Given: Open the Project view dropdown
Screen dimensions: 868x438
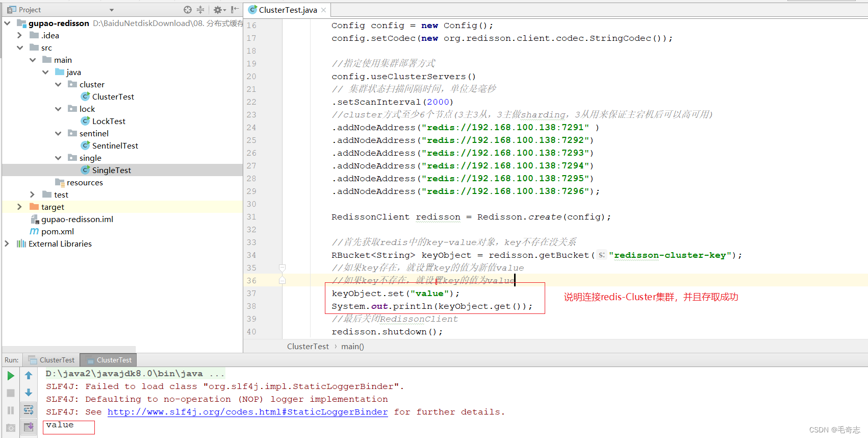Looking at the screenshot, I should click(112, 10).
